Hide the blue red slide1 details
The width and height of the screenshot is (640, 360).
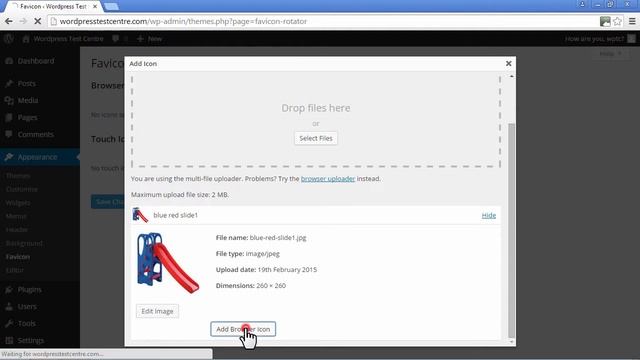tap(489, 215)
